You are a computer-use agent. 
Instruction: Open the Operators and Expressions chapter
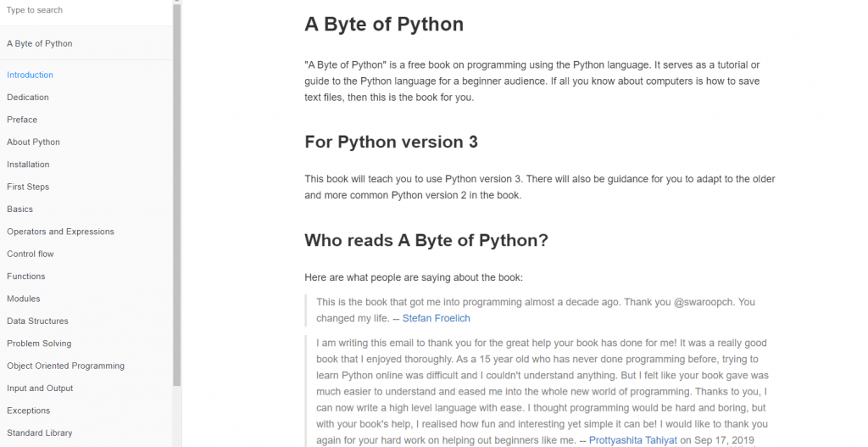(x=60, y=232)
